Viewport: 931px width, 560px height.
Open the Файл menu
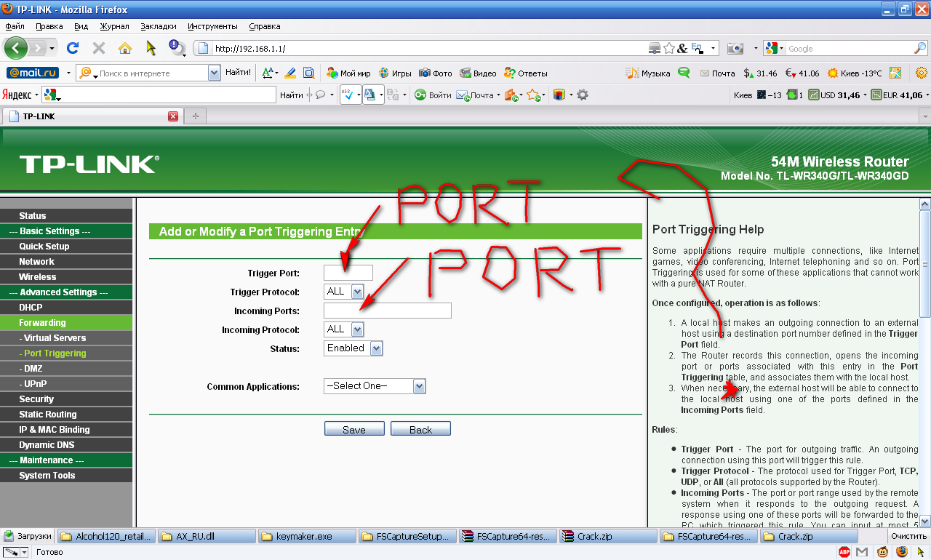pyautogui.click(x=15, y=26)
